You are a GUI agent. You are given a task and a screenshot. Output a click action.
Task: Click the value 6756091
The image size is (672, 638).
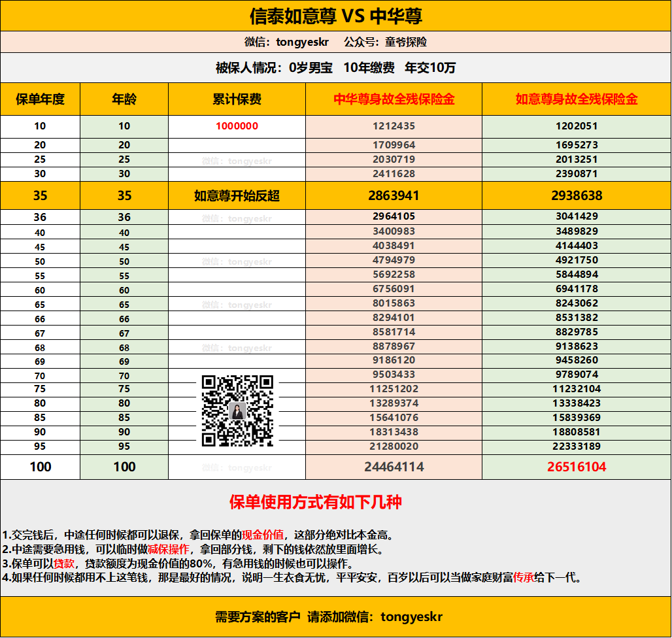click(394, 289)
